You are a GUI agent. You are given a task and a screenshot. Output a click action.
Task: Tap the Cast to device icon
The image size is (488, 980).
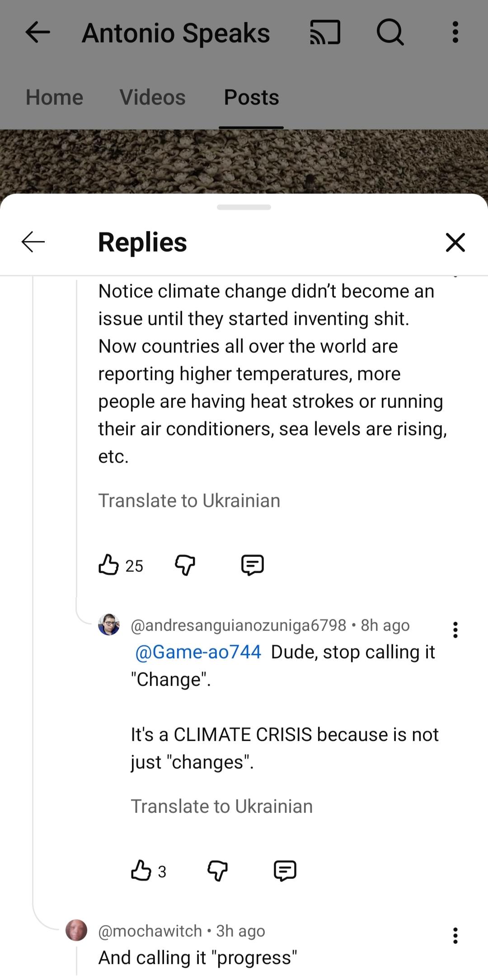click(x=325, y=33)
